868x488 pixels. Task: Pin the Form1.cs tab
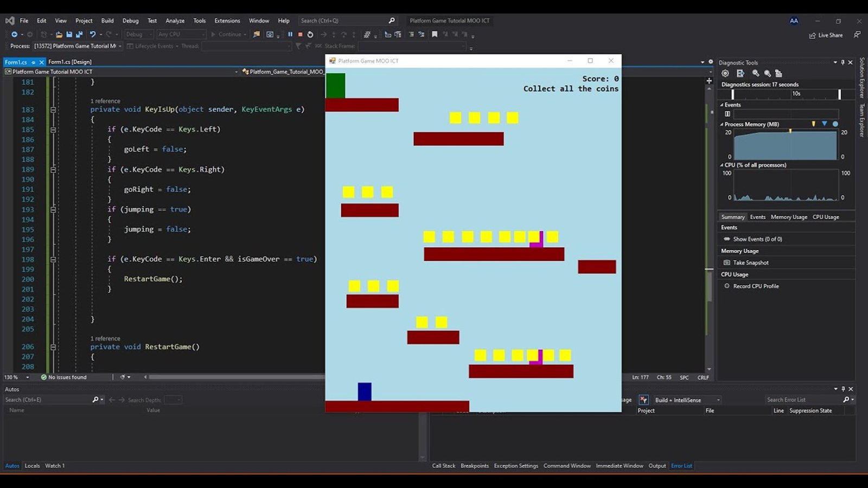click(x=33, y=62)
